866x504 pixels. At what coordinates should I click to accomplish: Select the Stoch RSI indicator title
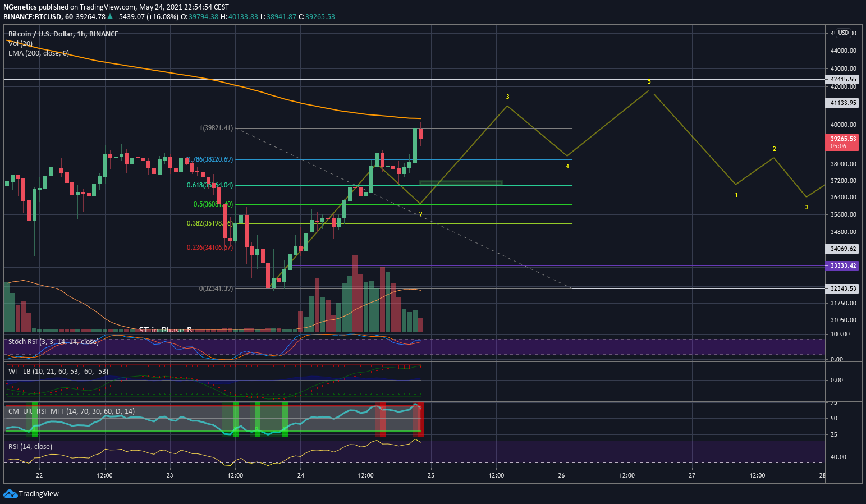tap(53, 342)
